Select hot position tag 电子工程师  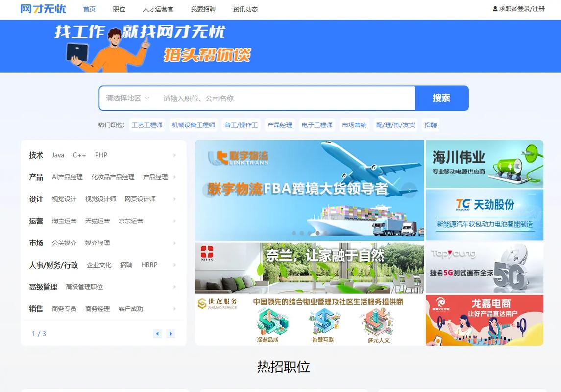click(317, 125)
